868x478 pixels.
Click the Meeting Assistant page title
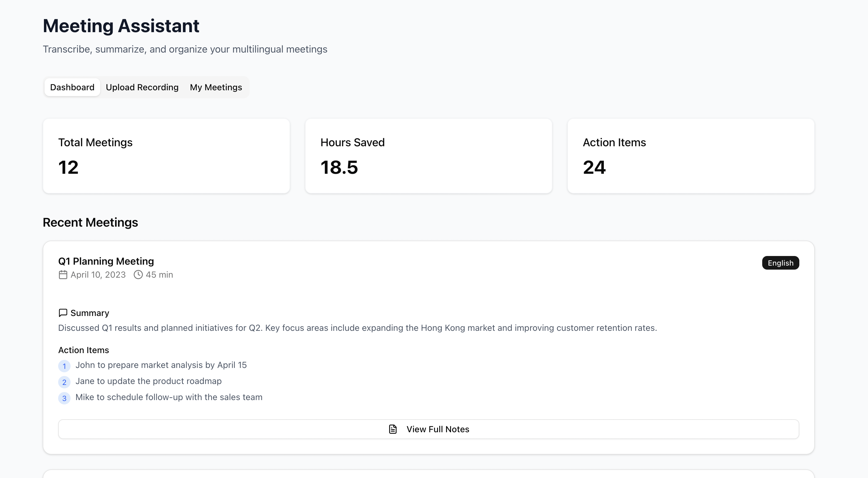coord(121,26)
